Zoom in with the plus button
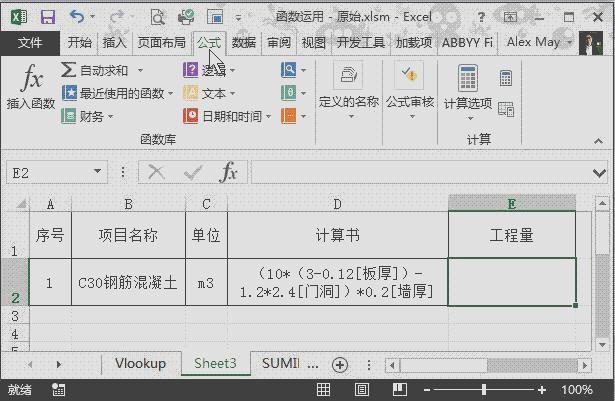The width and height of the screenshot is (615, 401). 542,390
